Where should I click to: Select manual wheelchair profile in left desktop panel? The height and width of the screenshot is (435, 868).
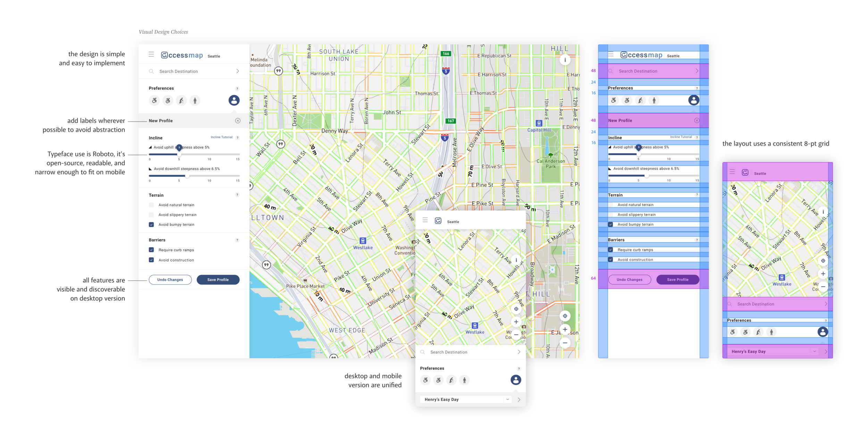point(155,101)
